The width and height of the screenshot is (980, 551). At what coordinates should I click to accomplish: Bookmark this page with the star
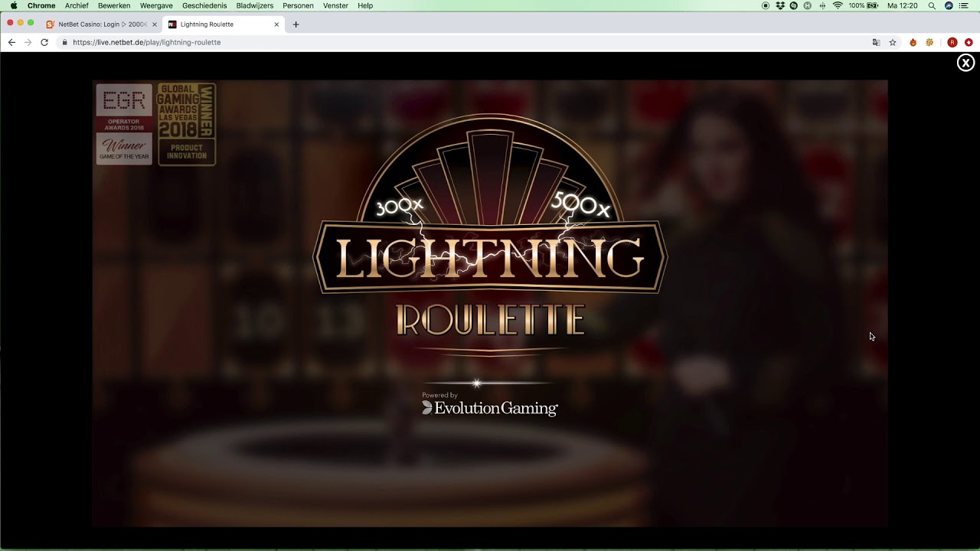point(893,42)
